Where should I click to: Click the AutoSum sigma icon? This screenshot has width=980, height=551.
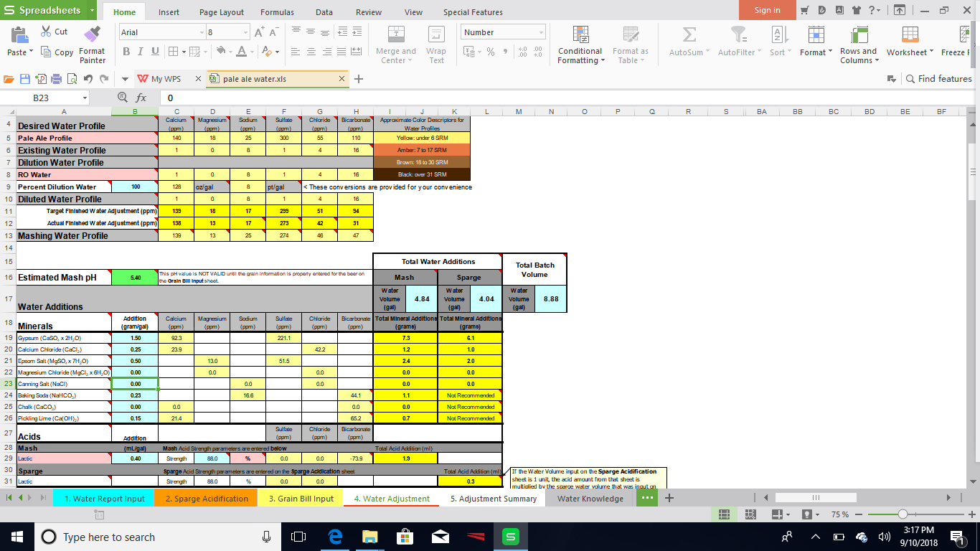689,34
